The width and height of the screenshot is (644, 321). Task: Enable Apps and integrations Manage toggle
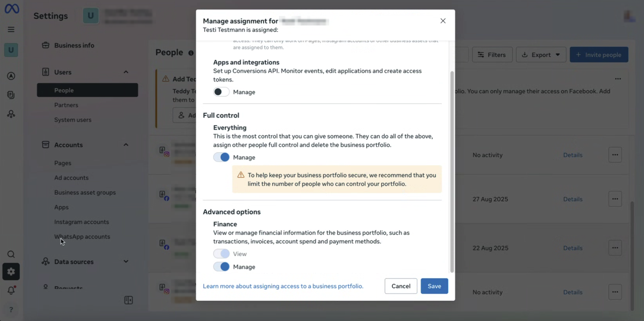click(x=221, y=92)
